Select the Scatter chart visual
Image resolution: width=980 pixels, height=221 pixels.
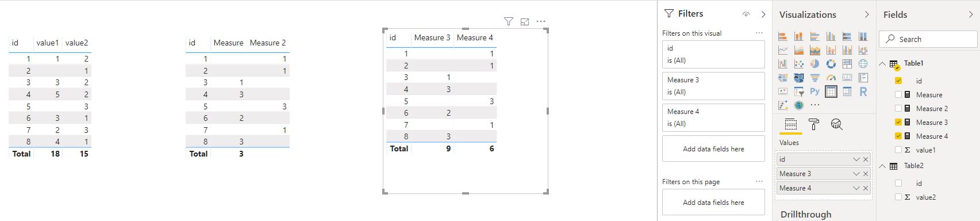tap(799, 64)
